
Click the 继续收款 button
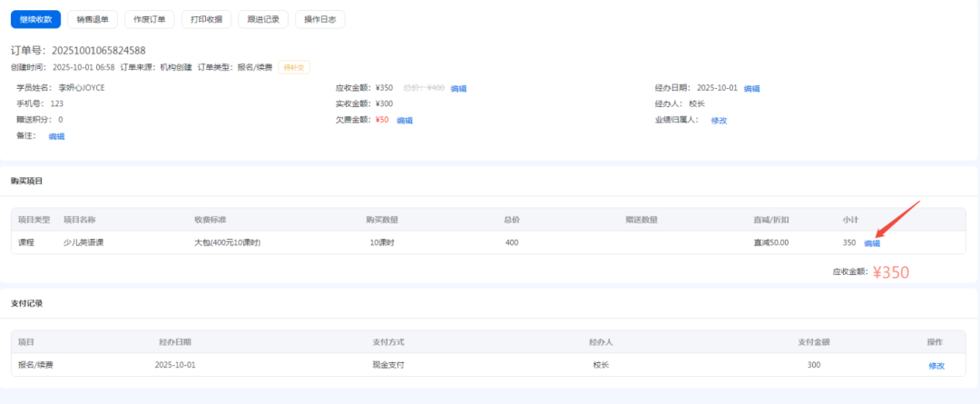[x=35, y=19]
